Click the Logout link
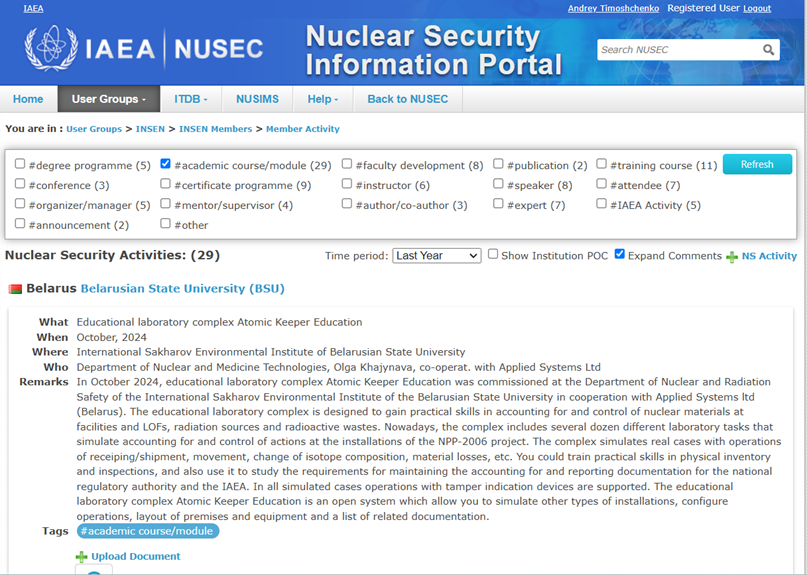Image resolution: width=807 pixels, height=575 pixels. [757, 8]
